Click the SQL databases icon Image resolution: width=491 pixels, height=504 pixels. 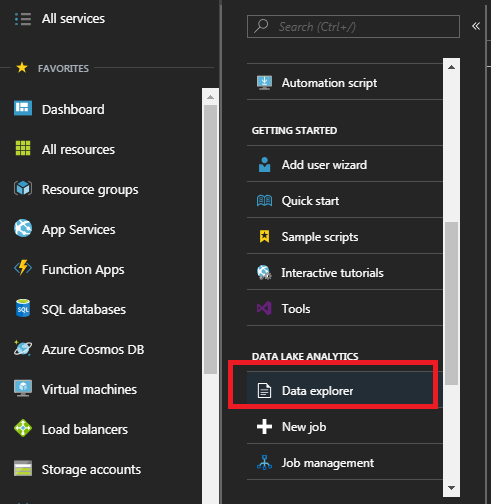(23, 308)
